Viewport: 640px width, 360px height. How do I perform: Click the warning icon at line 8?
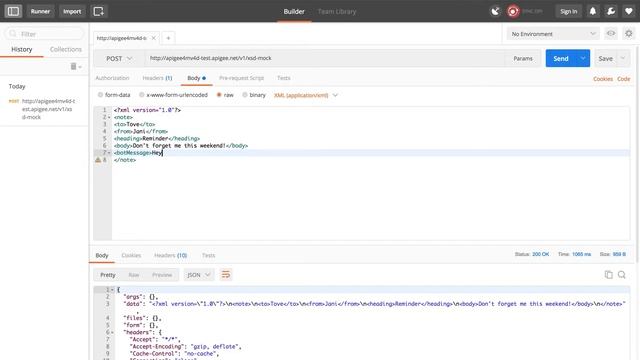point(98,160)
